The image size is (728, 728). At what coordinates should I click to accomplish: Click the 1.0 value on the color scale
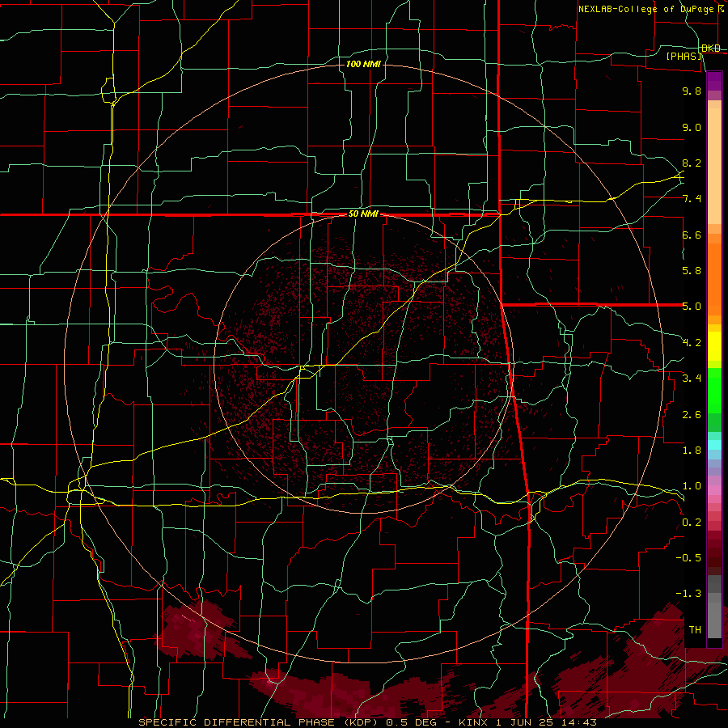coord(692,486)
